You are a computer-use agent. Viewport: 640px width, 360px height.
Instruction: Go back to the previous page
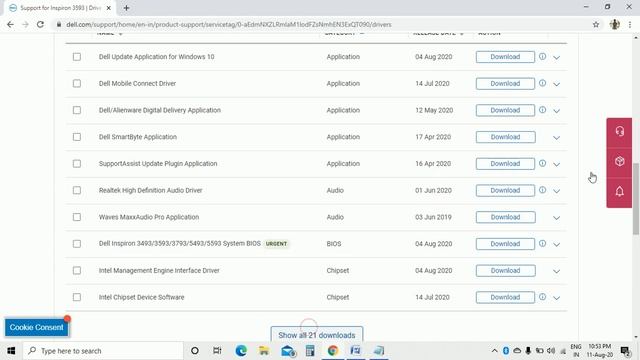(x=11, y=24)
